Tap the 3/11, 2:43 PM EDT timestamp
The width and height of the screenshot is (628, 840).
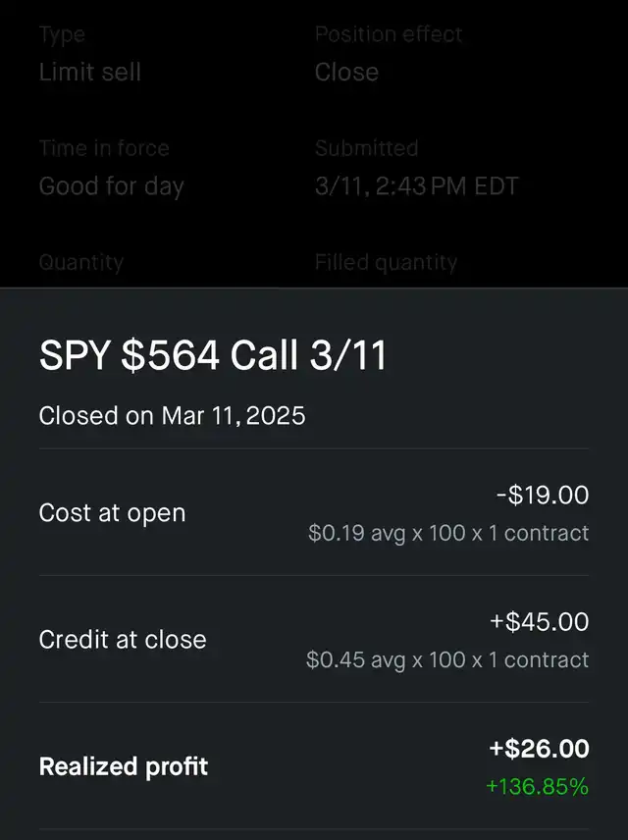416,186
